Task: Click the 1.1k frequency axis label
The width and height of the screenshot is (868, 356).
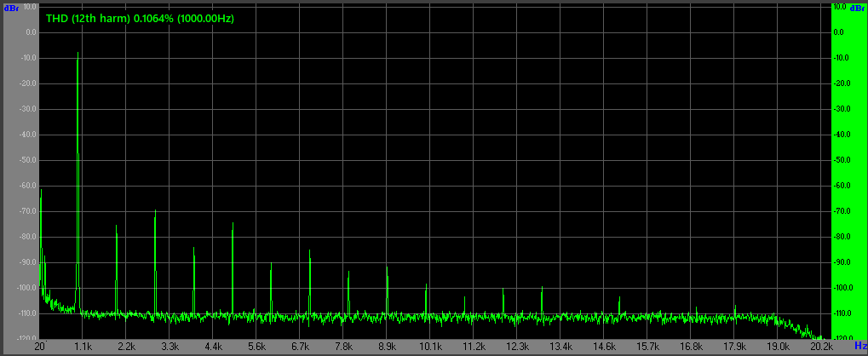Action: (x=83, y=347)
